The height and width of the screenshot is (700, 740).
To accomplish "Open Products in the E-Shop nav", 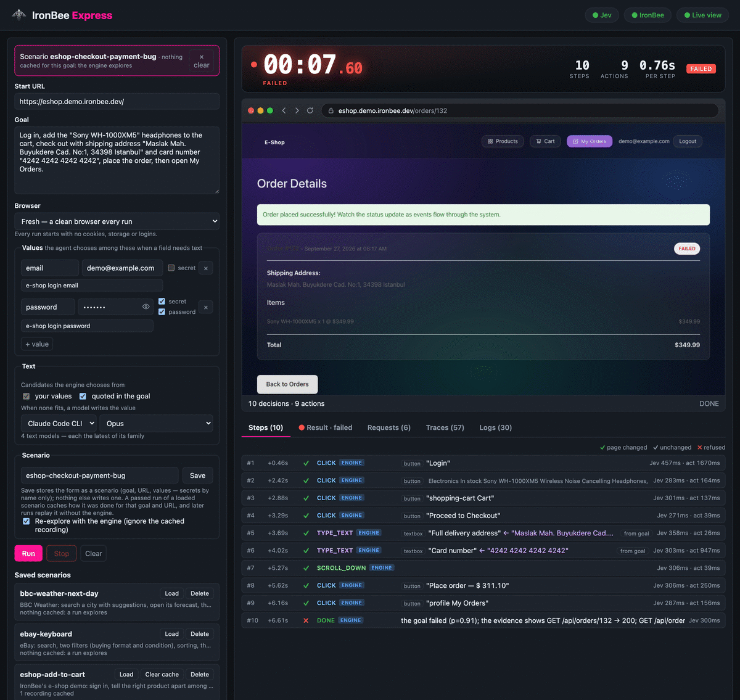I will click(x=503, y=141).
